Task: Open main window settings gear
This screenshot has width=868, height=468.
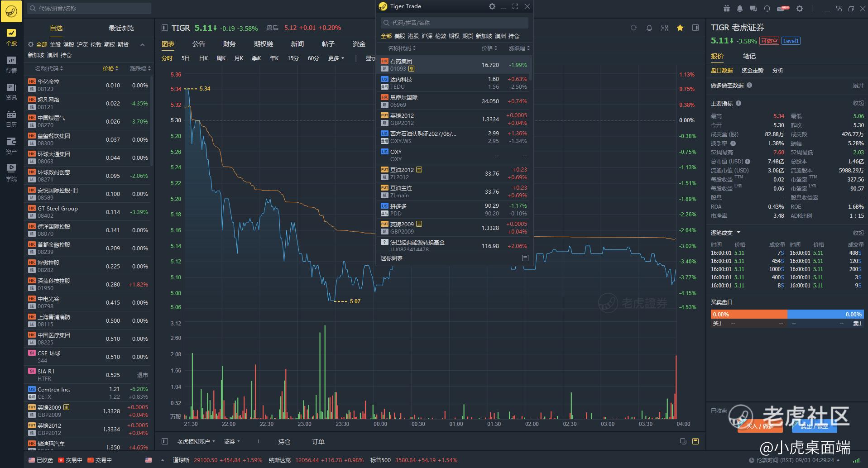Action: tap(800, 8)
